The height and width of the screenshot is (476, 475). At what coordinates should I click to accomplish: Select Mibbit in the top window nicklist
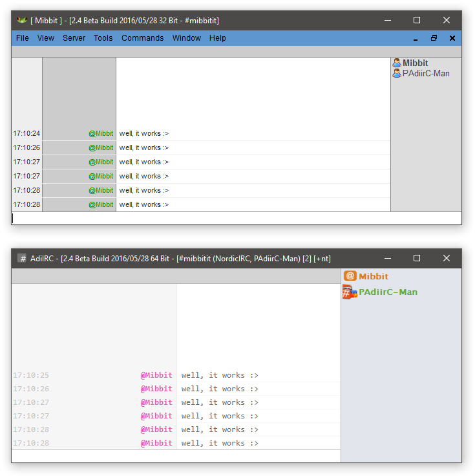[416, 63]
